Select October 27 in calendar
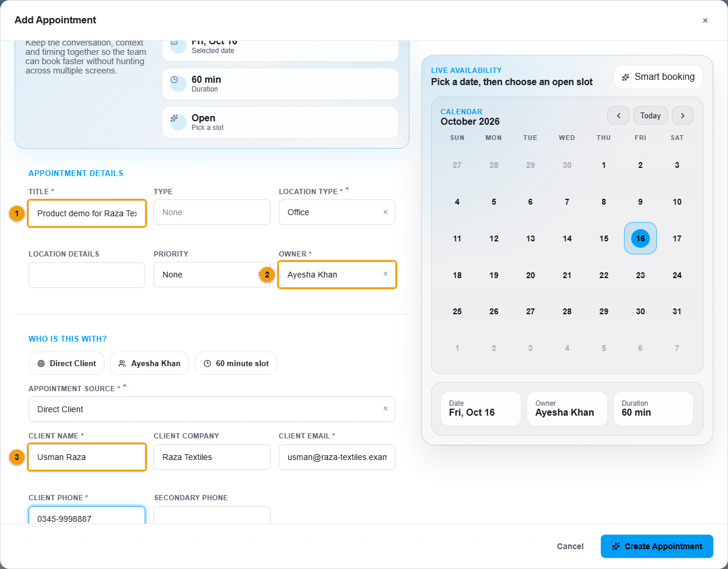The height and width of the screenshot is (569, 728). point(530,311)
